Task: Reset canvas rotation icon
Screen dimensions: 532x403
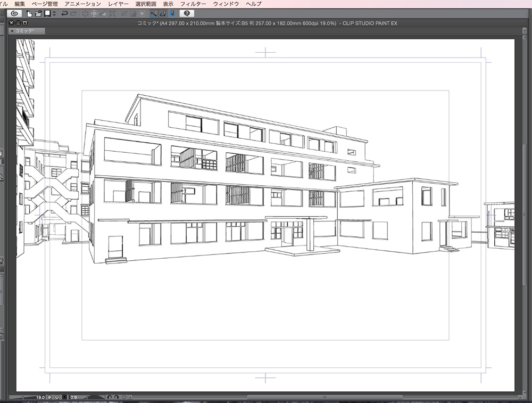Action: pyautogui.click(x=124, y=397)
